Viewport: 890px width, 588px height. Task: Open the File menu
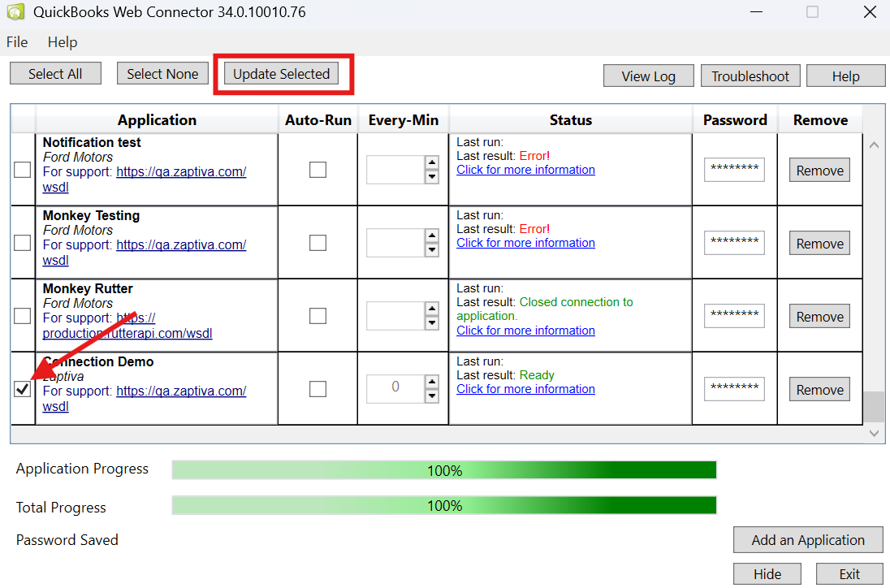tap(17, 42)
